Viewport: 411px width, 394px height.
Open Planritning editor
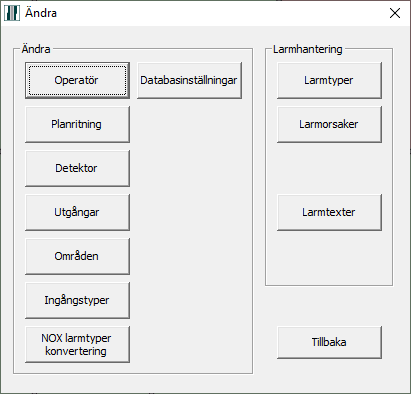[77, 124]
